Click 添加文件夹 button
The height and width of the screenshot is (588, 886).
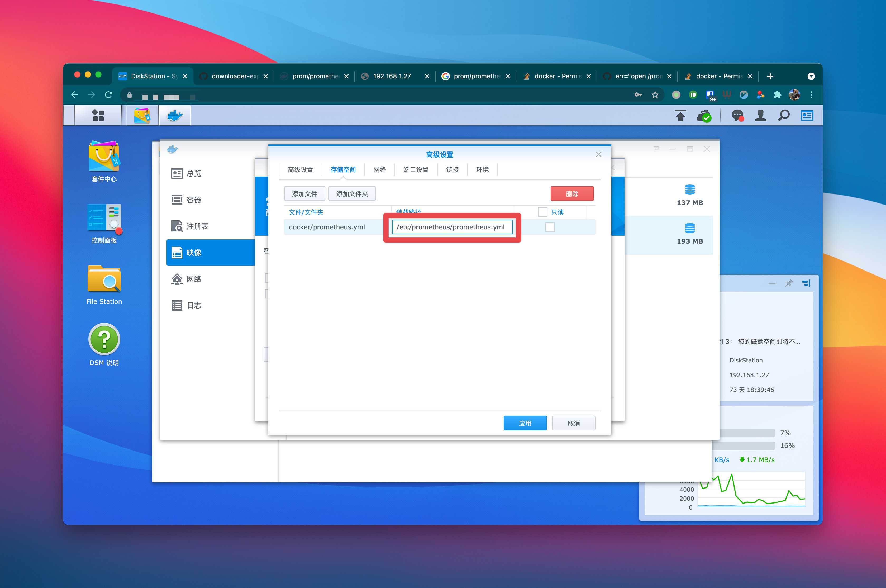(x=352, y=193)
